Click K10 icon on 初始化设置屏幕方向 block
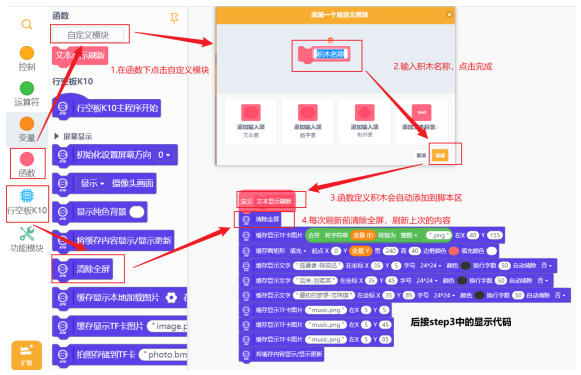The height and width of the screenshot is (375, 581). coord(63,155)
